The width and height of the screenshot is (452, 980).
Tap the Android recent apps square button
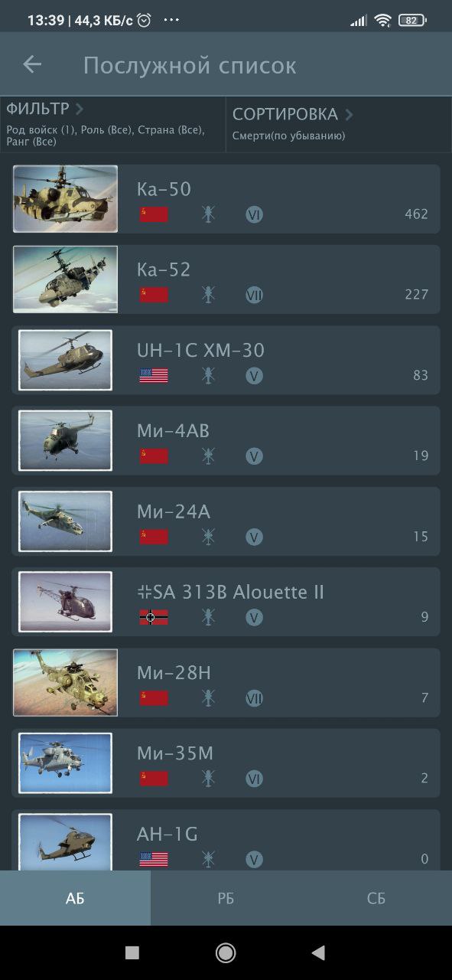tap(132, 952)
